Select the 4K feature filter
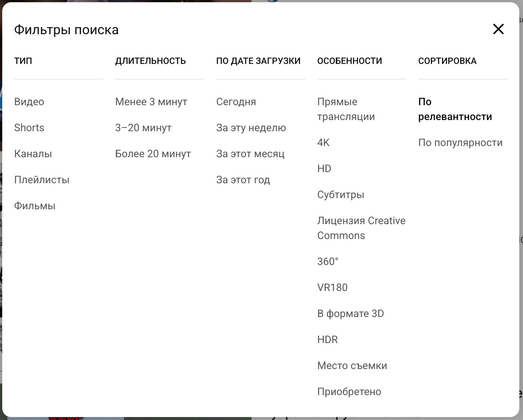This screenshot has height=420, width=523. (x=323, y=143)
